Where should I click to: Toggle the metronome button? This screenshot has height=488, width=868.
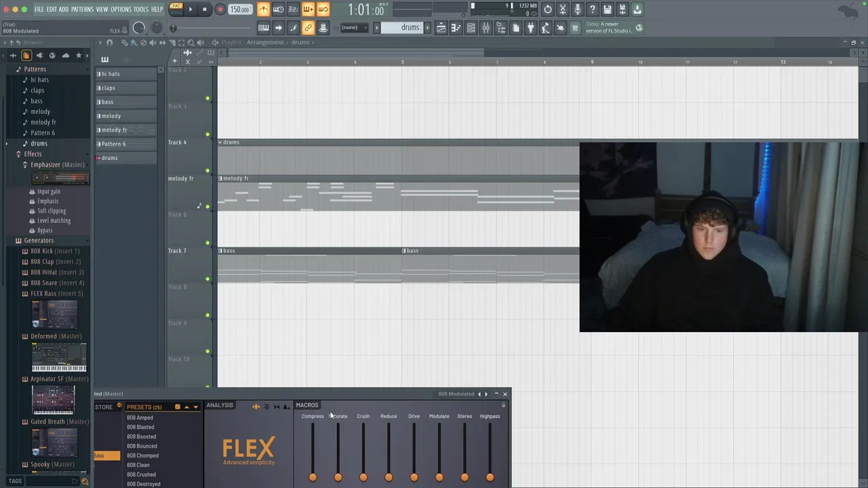pyautogui.click(x=263, y=9)
